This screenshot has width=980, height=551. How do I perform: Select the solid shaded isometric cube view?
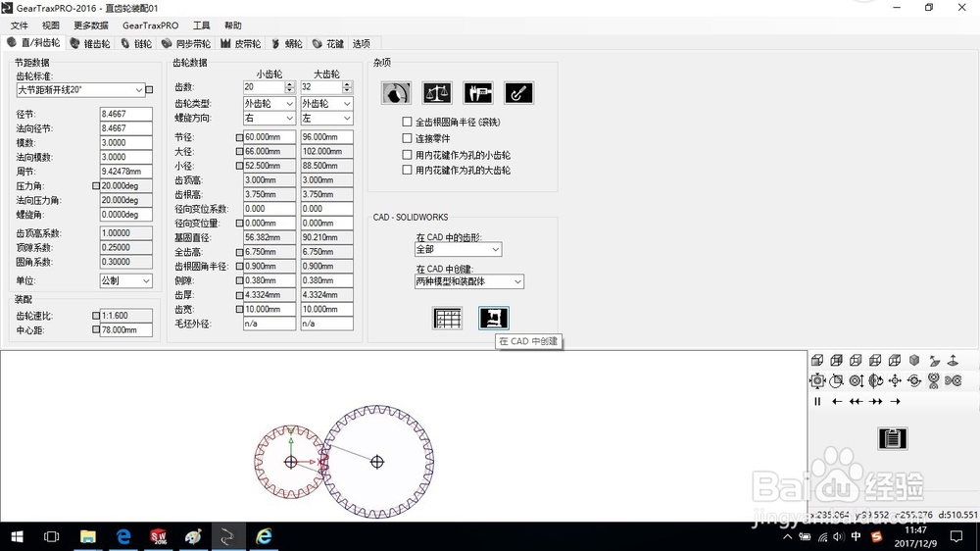point(914,360)
